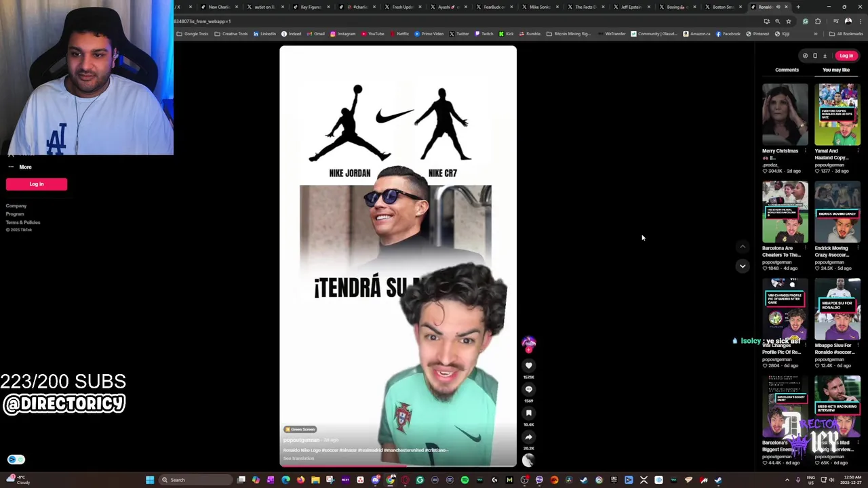
Task: Open the Program footer link
Action: click(x=15, y=214)
